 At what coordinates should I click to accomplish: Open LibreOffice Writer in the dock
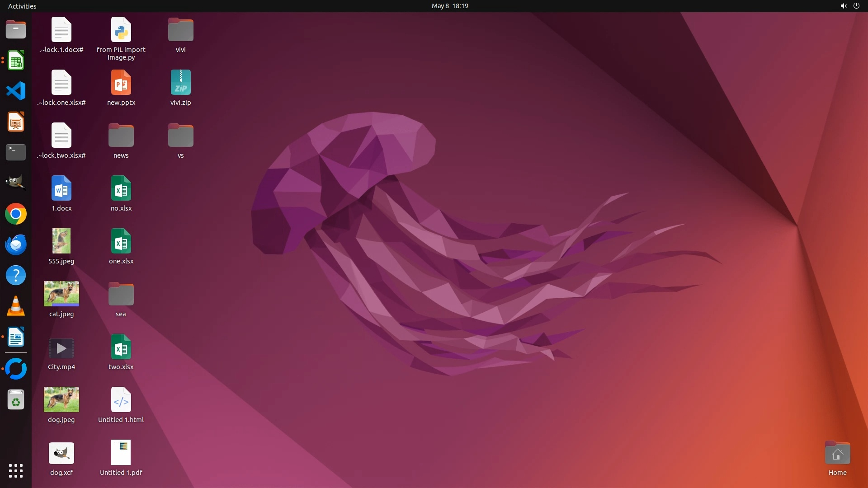point(16,337)
